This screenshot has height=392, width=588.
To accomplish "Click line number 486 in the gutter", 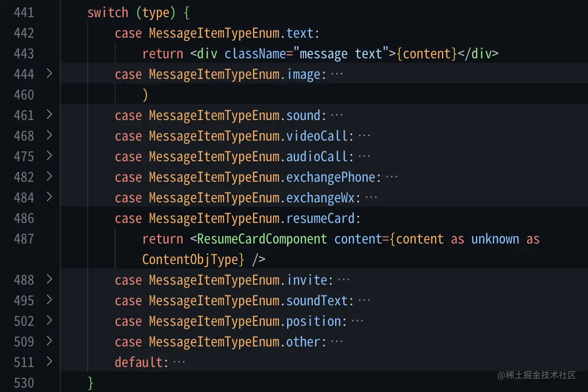I will (24, 218).
